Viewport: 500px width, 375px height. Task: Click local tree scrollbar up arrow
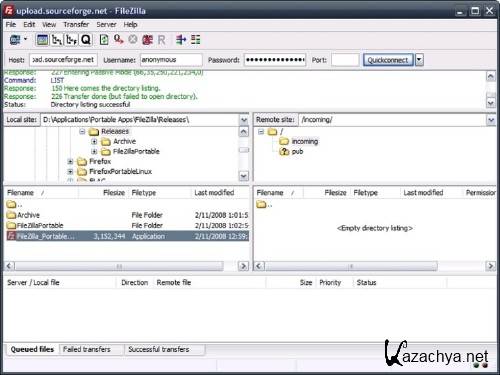pyautogui.click(x=244, y=132)
